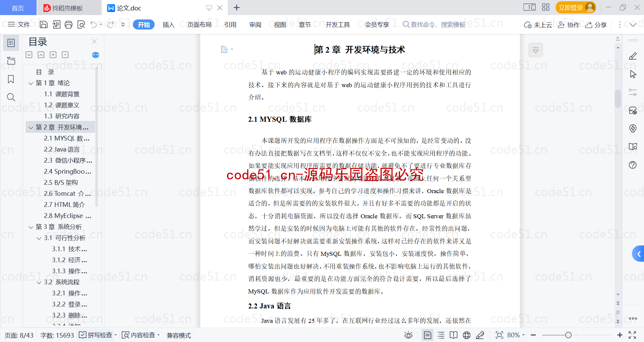Select outline item 2.2 Java 语言
This screenshot has height=342, width=644.
coord(62,150)
